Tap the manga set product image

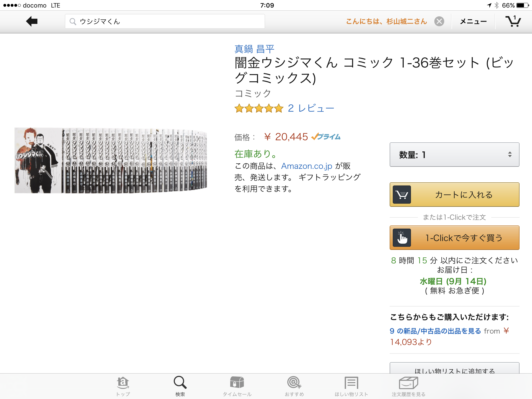pos(111,160)
